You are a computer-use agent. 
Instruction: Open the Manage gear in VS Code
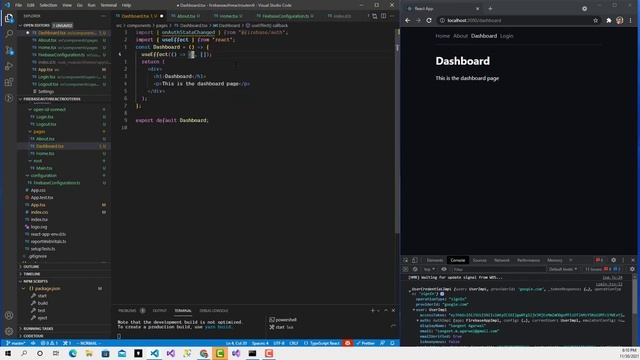coord(9,331)
